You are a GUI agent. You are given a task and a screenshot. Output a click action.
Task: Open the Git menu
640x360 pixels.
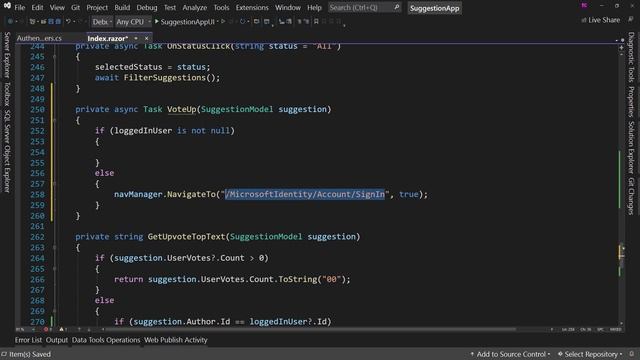click(x=76, y=7)
